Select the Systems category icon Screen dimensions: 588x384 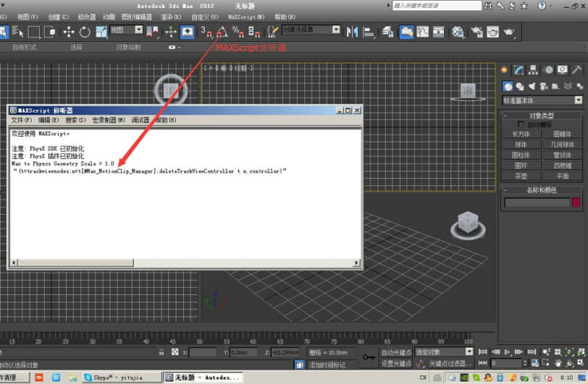coord(580,87)
